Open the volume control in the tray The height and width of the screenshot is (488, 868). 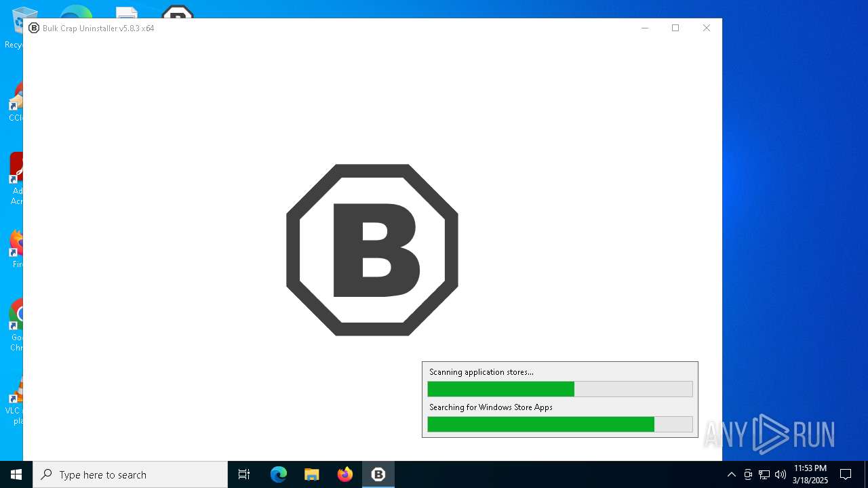781,474
